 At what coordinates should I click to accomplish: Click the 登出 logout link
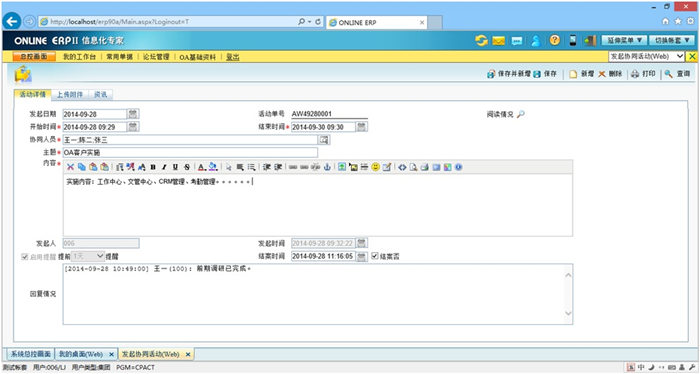click(233, 57)
